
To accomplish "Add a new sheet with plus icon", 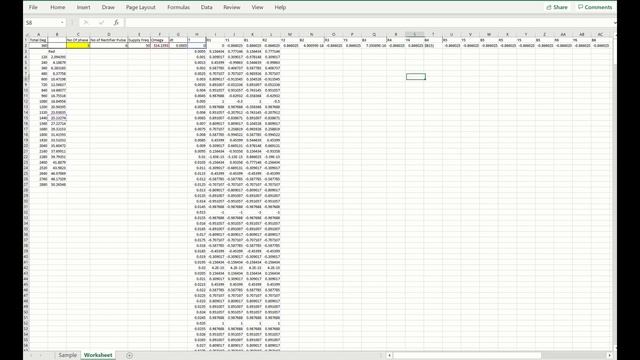I will click(x=129, y=356).
